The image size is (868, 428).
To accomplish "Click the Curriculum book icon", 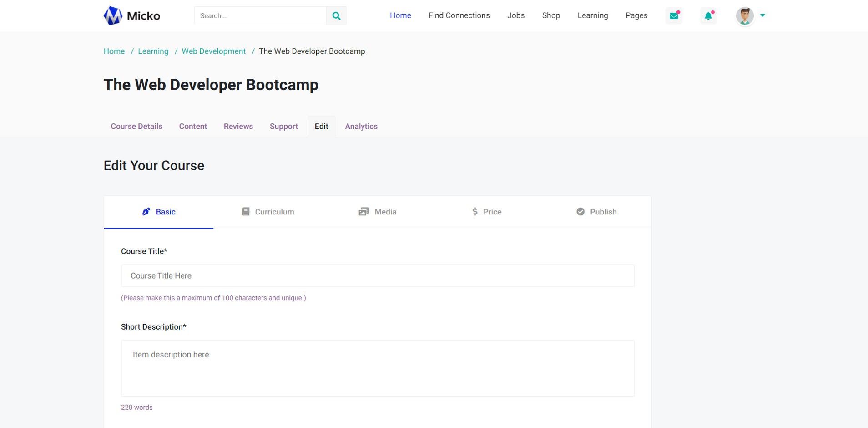I will pos(246,212).
